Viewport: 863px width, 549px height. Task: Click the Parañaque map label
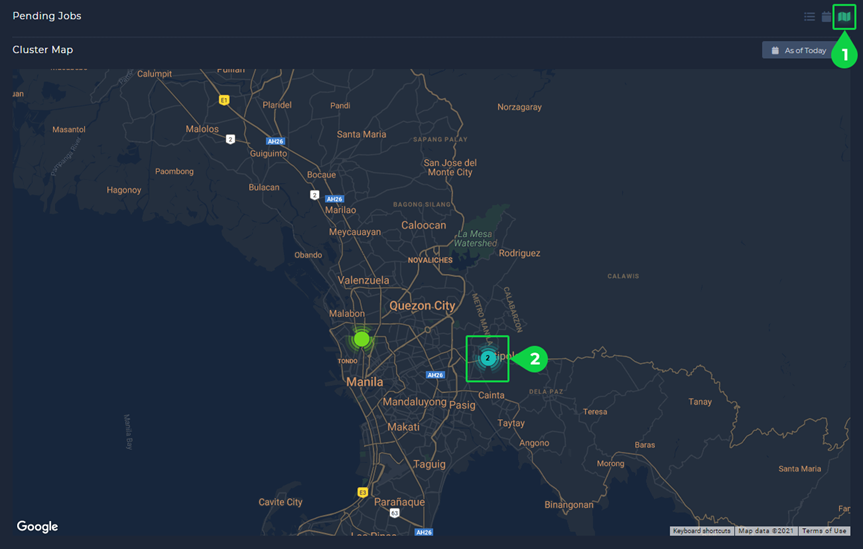[x=399, y=502]
